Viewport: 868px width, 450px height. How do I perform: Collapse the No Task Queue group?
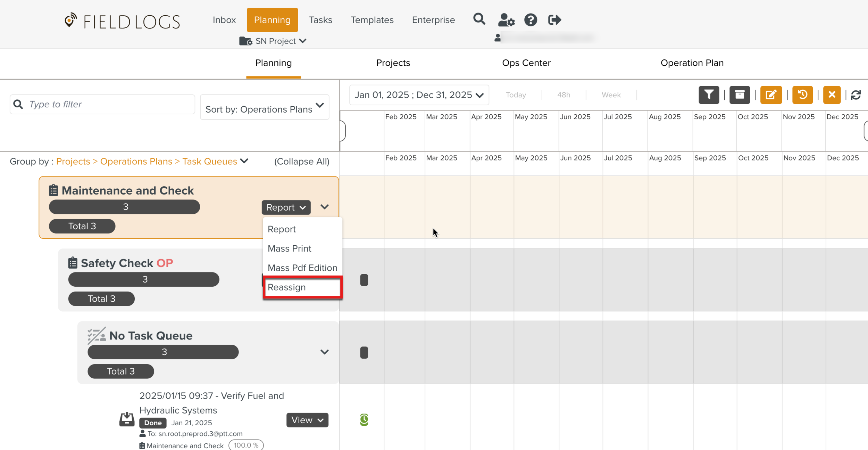(x=324, y=352)
